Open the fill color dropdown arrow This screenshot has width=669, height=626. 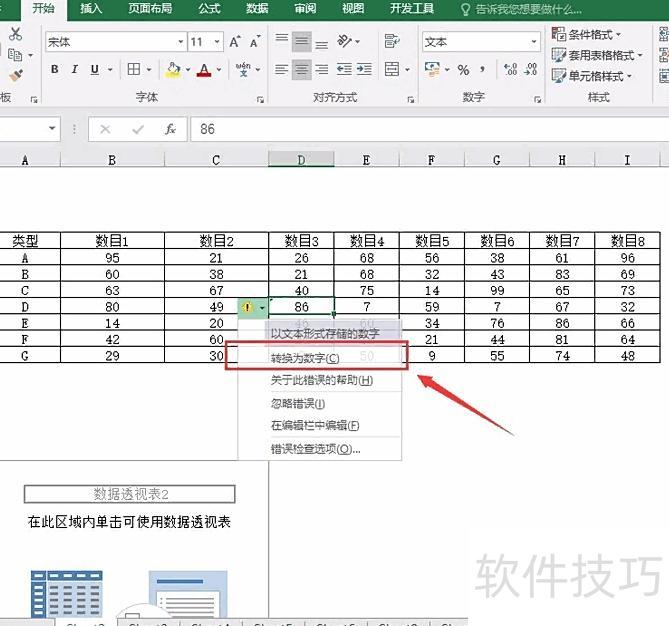click(188, 69)
